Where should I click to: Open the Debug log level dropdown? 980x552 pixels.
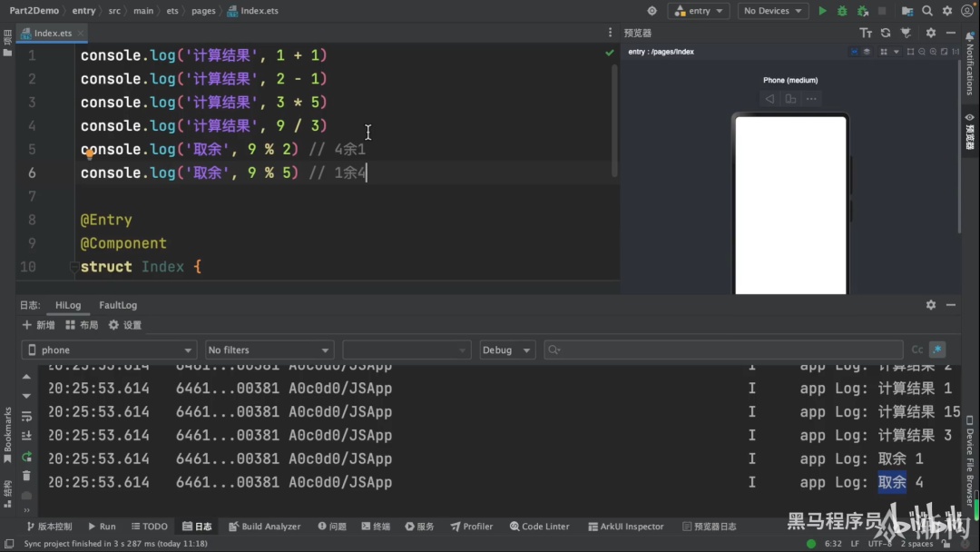[x=506, y=350]
